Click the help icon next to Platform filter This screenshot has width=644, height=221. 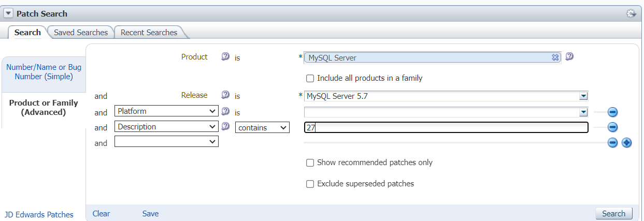point(225,111)
